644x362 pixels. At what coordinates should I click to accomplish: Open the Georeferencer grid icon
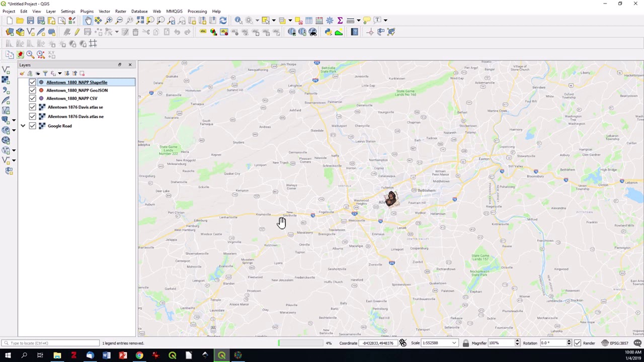[x=93, y=44]
